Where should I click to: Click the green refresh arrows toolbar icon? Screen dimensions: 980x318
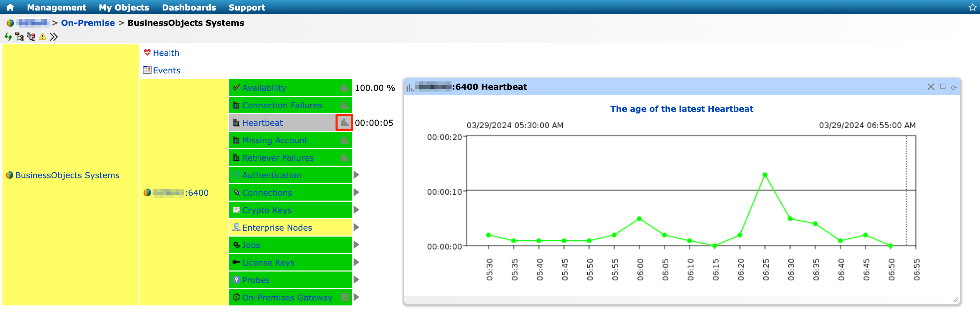[8, 37]
